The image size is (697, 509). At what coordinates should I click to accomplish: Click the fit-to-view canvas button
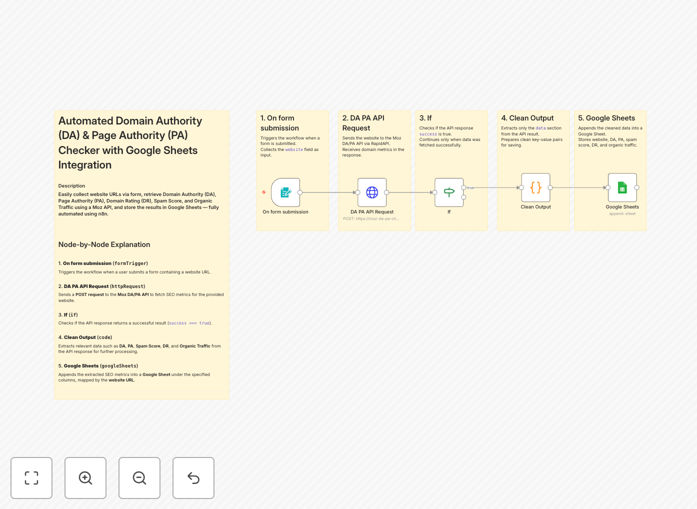[32, 478]
